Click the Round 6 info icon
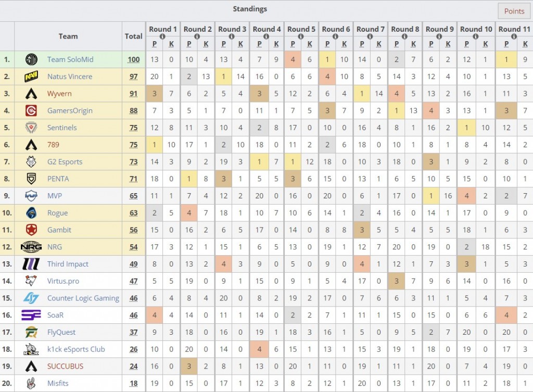The width and height of the screenshot is (533, 392). tap(336, 36)
